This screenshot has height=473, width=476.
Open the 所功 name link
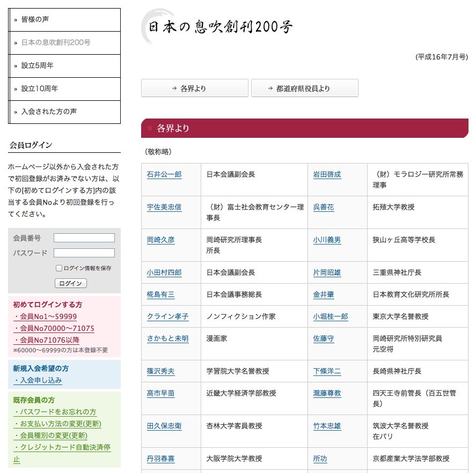coord(320,459)
